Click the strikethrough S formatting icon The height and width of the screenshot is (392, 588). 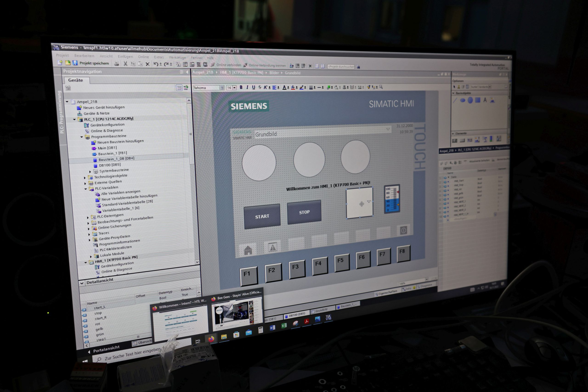pos(260,87)
